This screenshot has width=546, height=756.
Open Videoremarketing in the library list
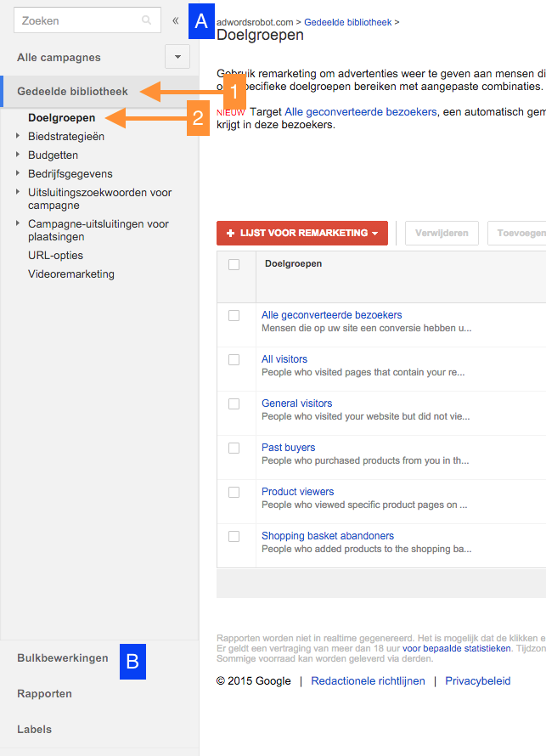[x=70, y=274]
